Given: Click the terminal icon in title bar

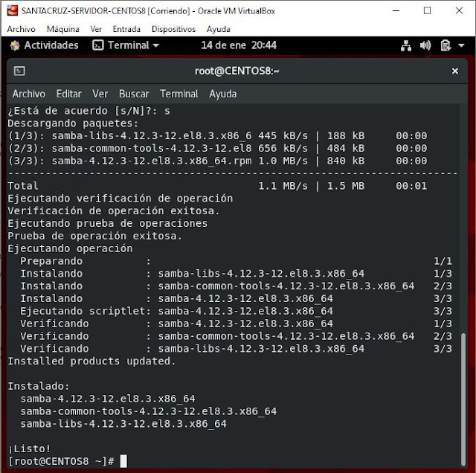Looking at the screenshot, I should pyautogui.click(x=19, y=71).
